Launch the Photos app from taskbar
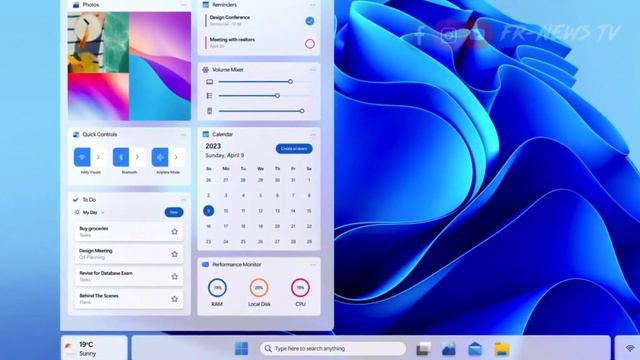Image resolution: width=640 pixels, height=360 pixels. (449, 349)
